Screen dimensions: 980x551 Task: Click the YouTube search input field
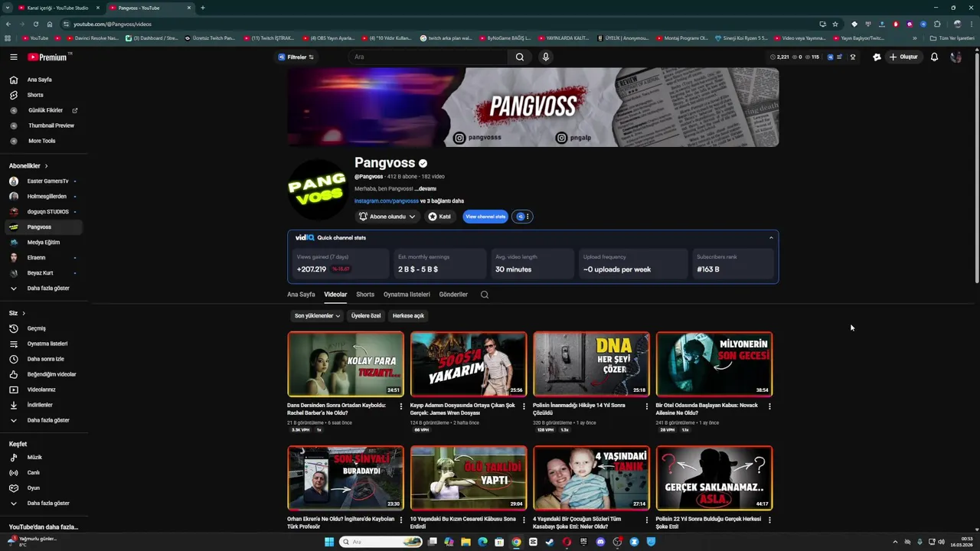click(429, 57)
